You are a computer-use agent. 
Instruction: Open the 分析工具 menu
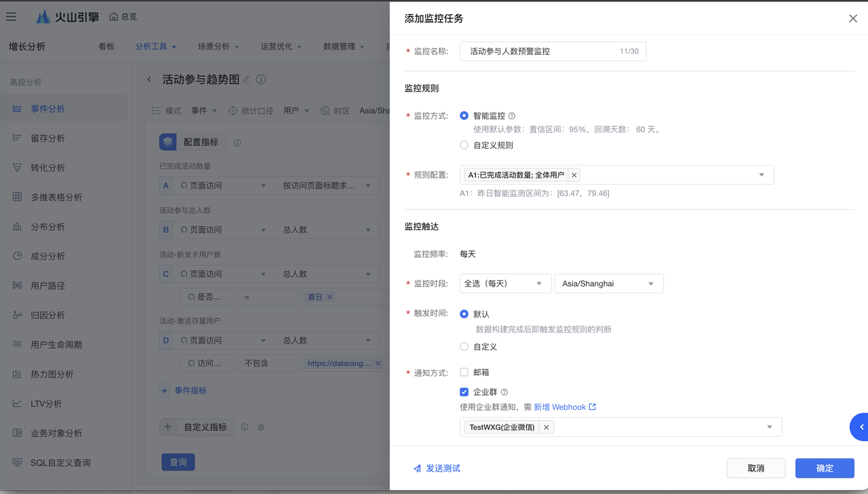pos(155,47)
